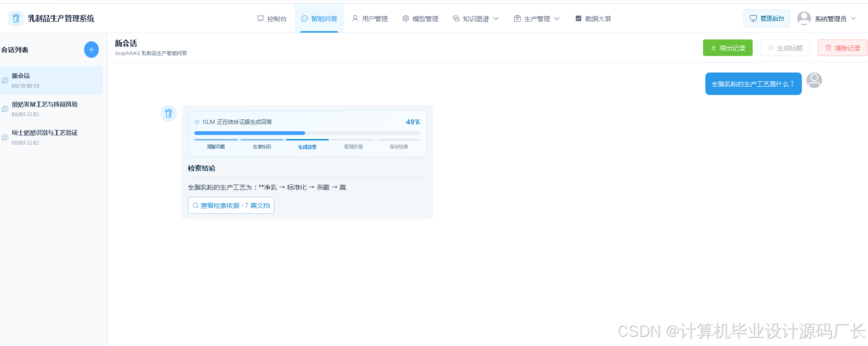
Task: Click the 49% answer progress bar
Action: tap(307, 133)
